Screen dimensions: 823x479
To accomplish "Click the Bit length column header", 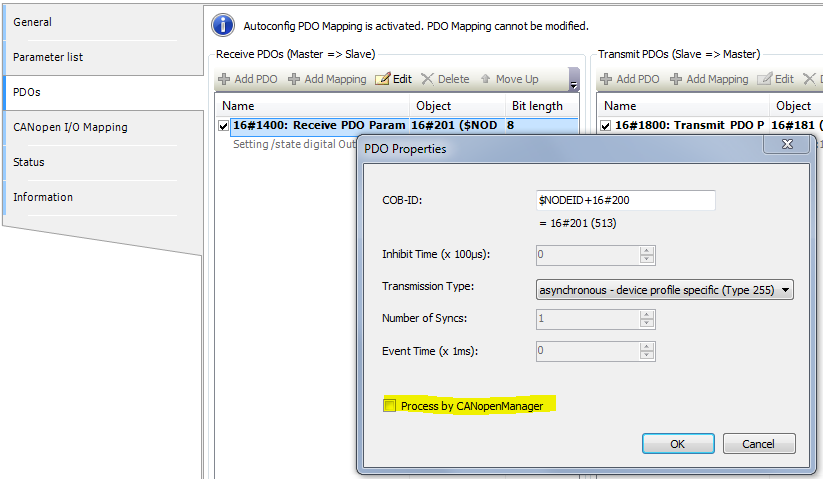I will coord(542,106).
